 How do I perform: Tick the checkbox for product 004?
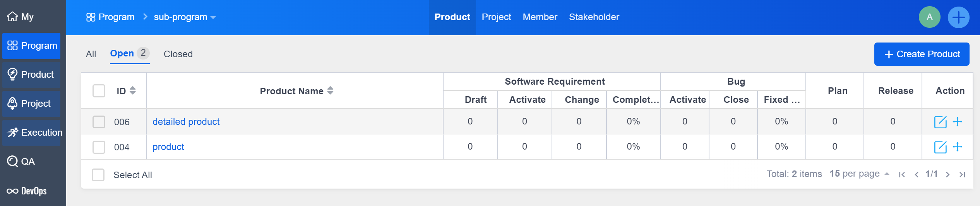point(99,147)
